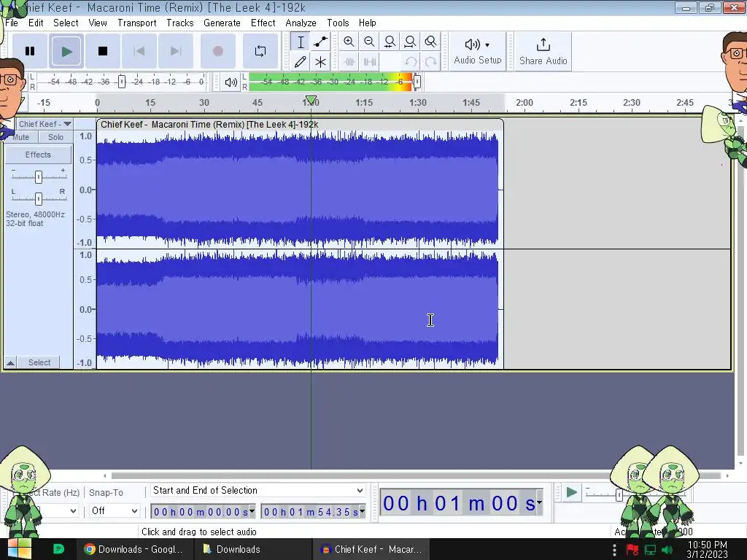Open the Select menu
Screen dimensions: 747x560
[66, 23]
